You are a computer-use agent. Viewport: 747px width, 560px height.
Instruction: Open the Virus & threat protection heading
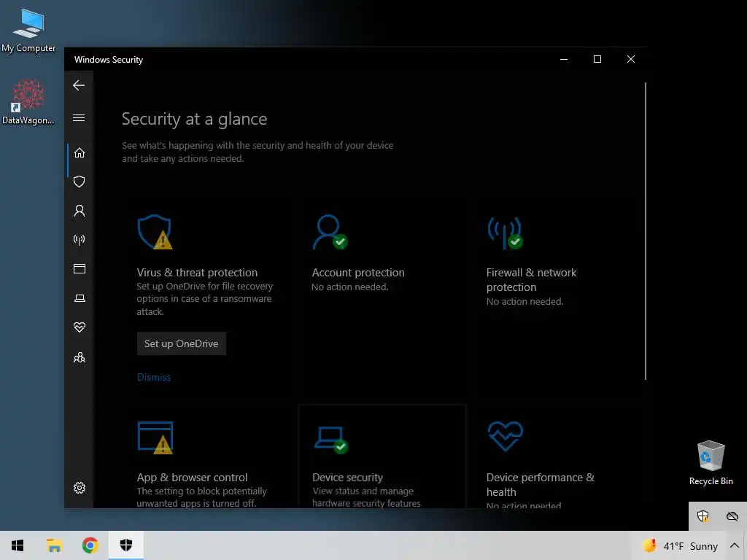point(197,273)
